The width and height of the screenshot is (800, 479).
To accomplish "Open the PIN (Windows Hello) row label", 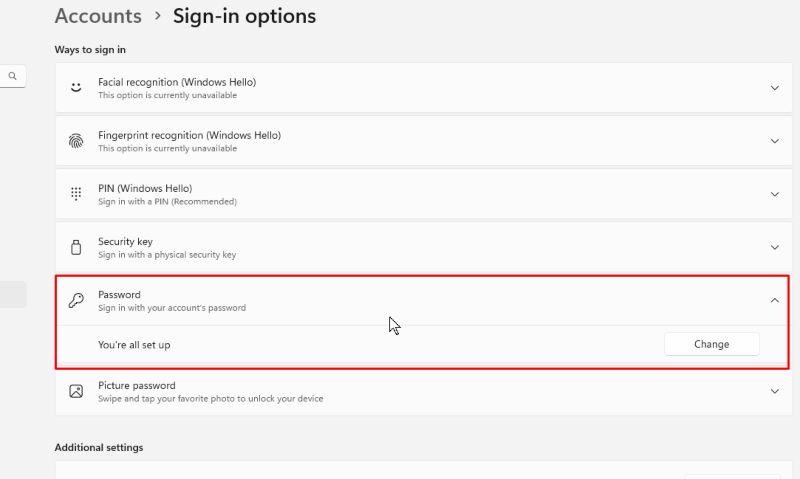I will (x=145, y=188).
